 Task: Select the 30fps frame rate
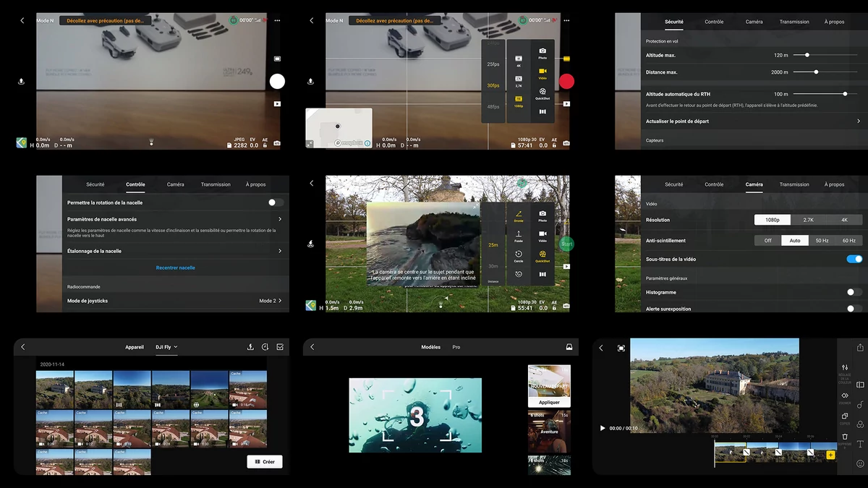[x=493, y=85]
